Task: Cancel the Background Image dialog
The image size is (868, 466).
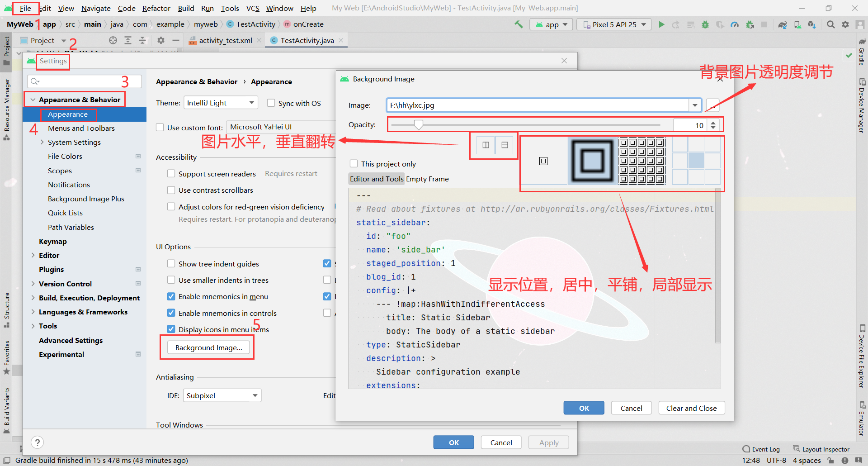Action: pos(631,408)
